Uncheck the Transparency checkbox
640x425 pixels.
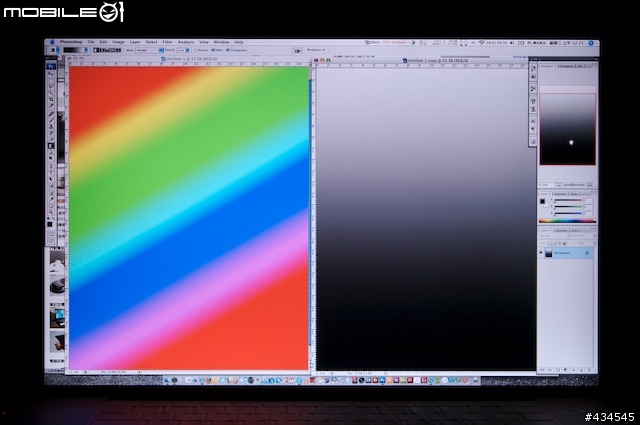click(x=227, y=50)
